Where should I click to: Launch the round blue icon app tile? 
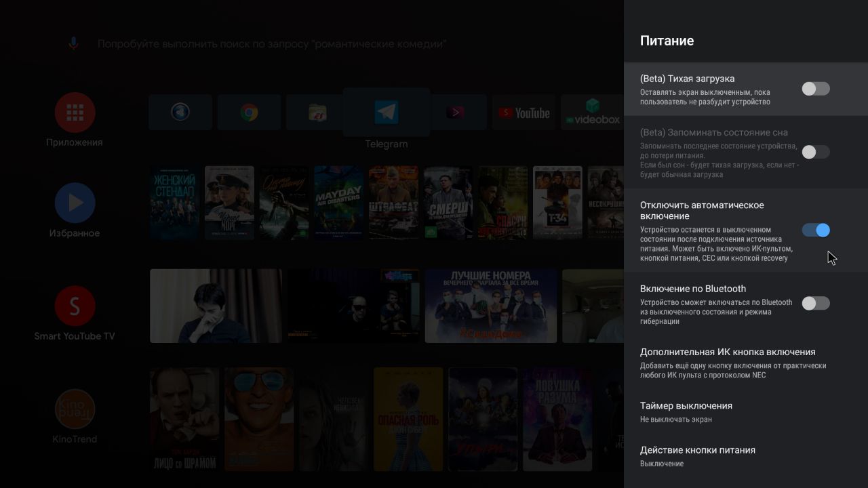coord(180,113)
